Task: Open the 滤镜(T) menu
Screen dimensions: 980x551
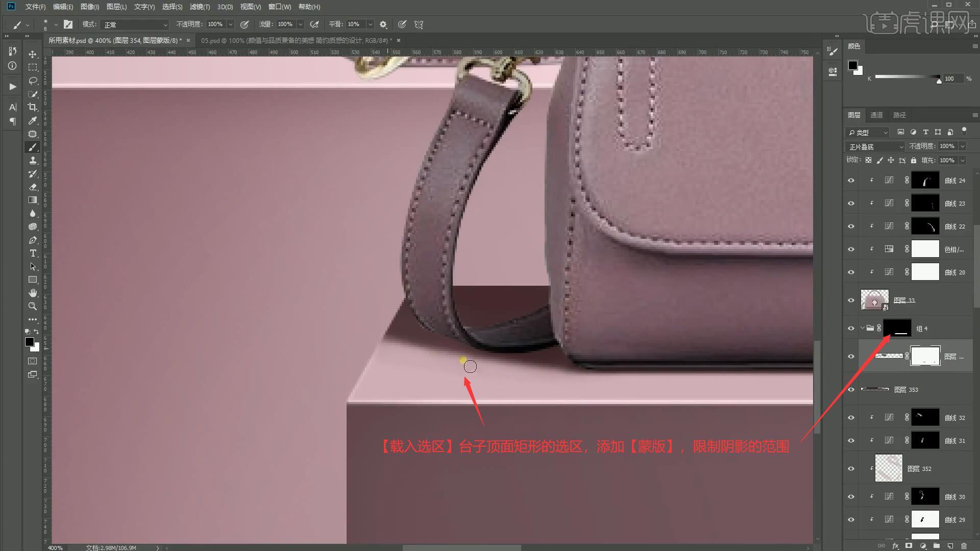Action: point(199,7)
